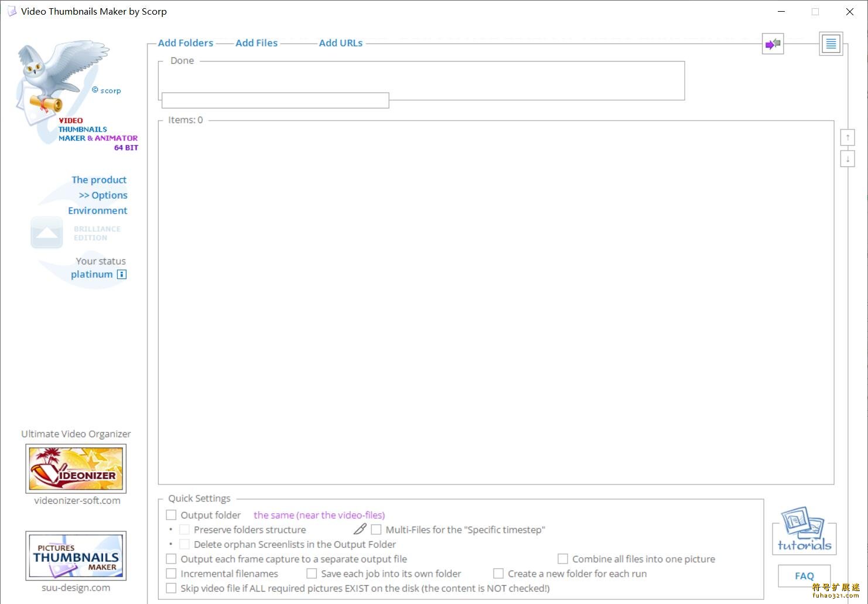
Task: Click the FAQ button
Action: tap(804, 576)
